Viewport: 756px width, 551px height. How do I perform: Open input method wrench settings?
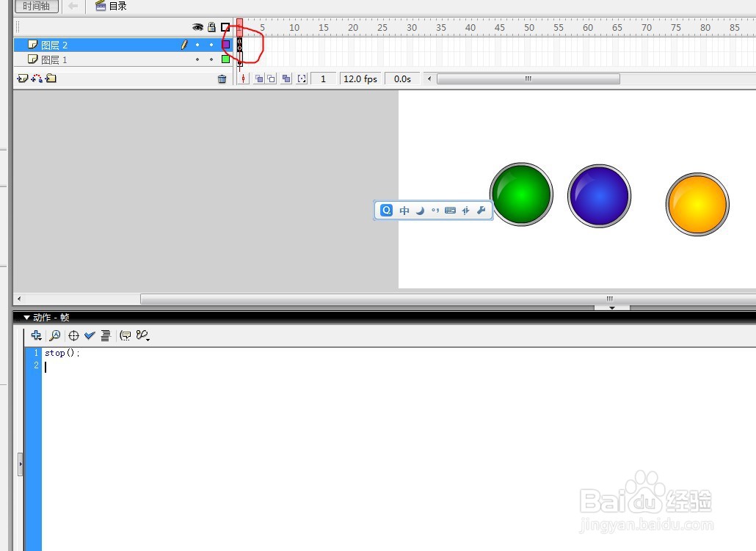click(x=481, y=210)
